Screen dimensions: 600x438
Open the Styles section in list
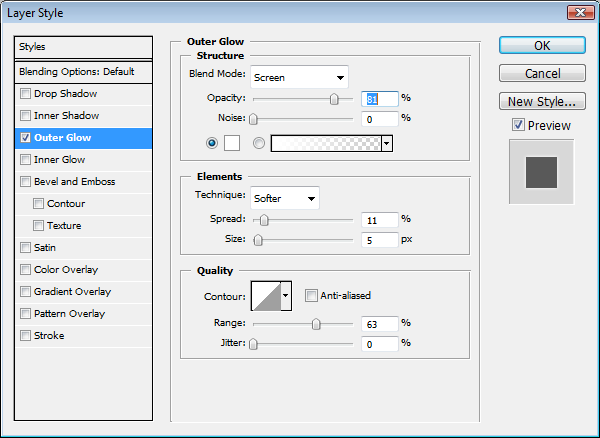pyautogui.click(x=83, y=47)
